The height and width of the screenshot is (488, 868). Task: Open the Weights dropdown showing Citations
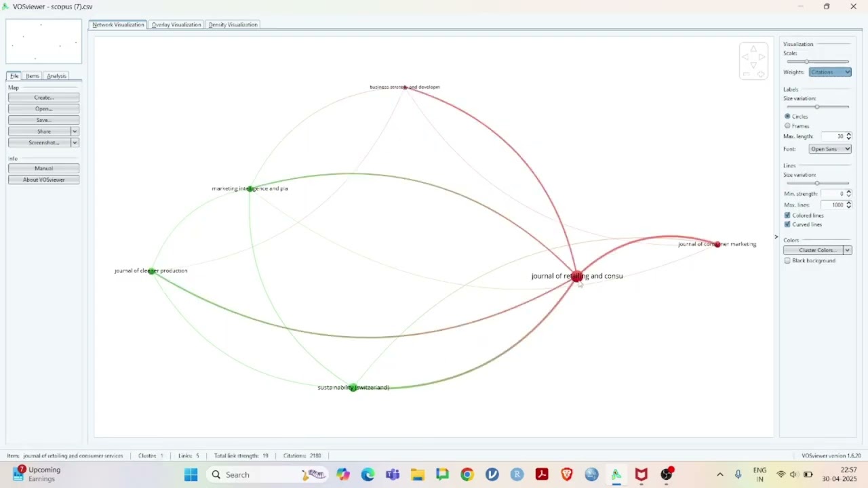point(830,72)
